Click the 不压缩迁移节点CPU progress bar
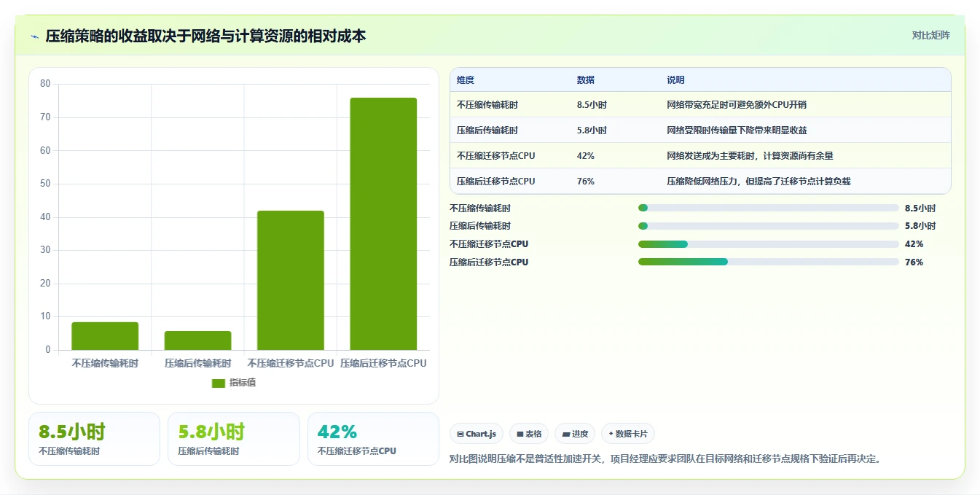The width and height of the screenshot is (980, 495). coord(768,244)
